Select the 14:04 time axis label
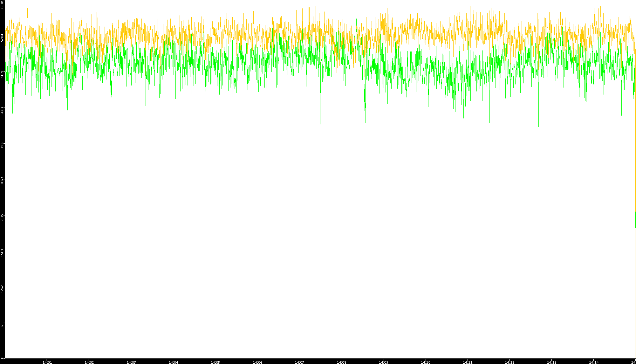The height and width of the screenshot is (364, 636). (x=173, y=362)
